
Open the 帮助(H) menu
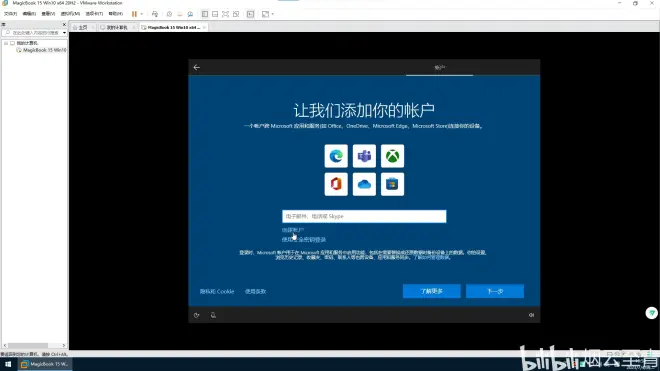tap(116, 14)
